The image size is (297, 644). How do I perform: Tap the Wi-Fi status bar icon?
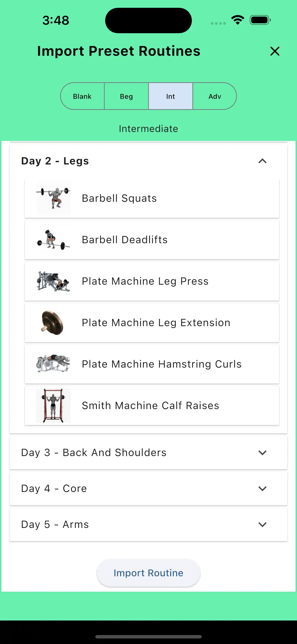pos(238,20)
